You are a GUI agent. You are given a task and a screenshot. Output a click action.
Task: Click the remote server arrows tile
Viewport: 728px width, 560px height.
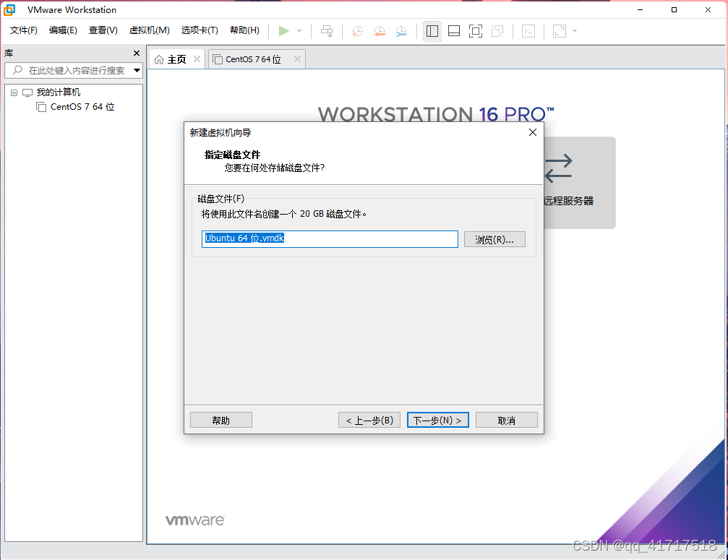579,182
